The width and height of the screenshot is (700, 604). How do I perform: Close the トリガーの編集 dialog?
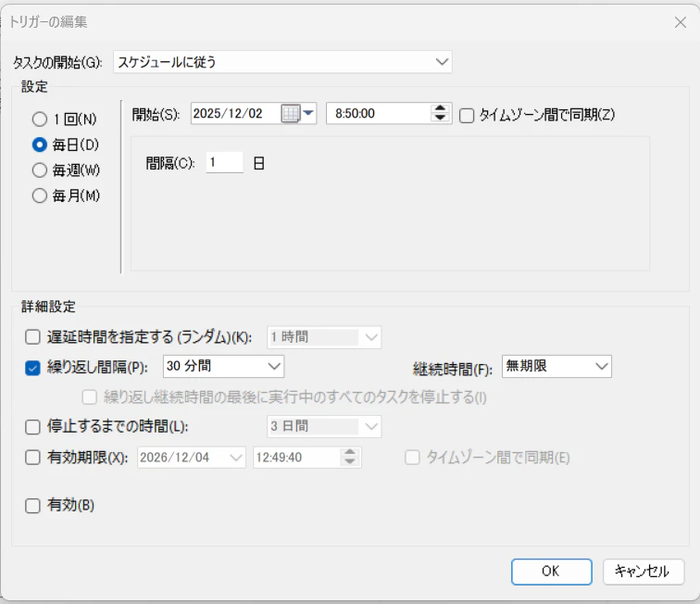[681, 22]
